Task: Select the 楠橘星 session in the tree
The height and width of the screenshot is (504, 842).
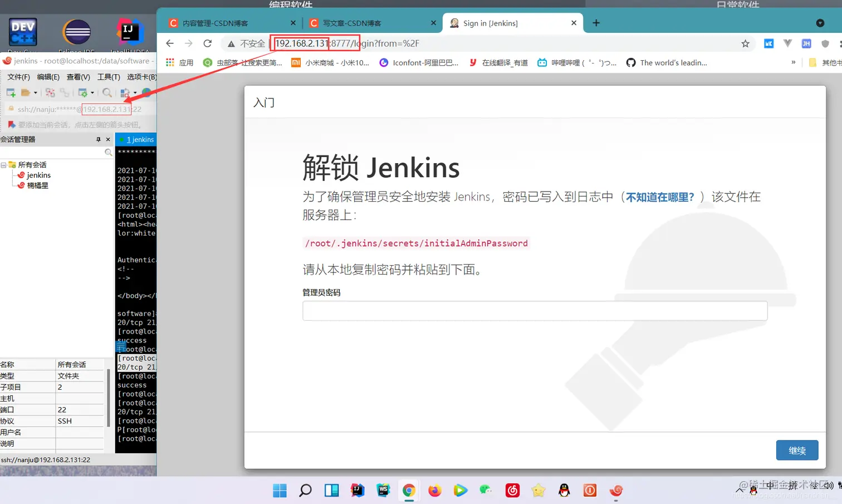Action: pyautogui.click(x=38, y=185)
